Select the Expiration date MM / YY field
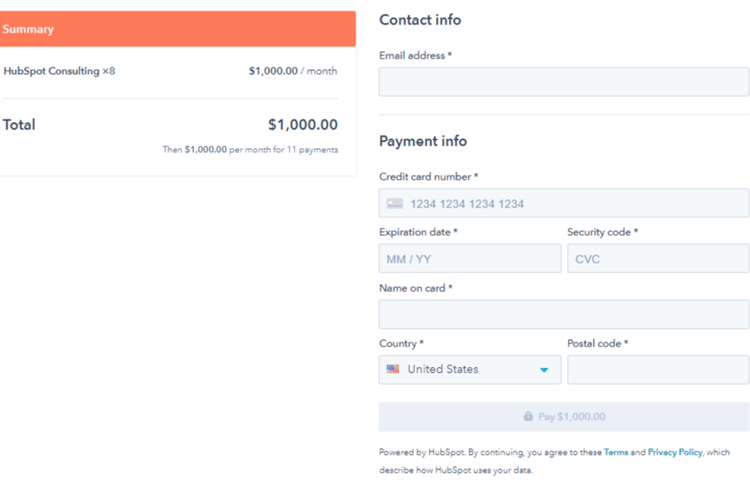The height and width of the screenshot is (484, 750). click(x=469, y=259)
